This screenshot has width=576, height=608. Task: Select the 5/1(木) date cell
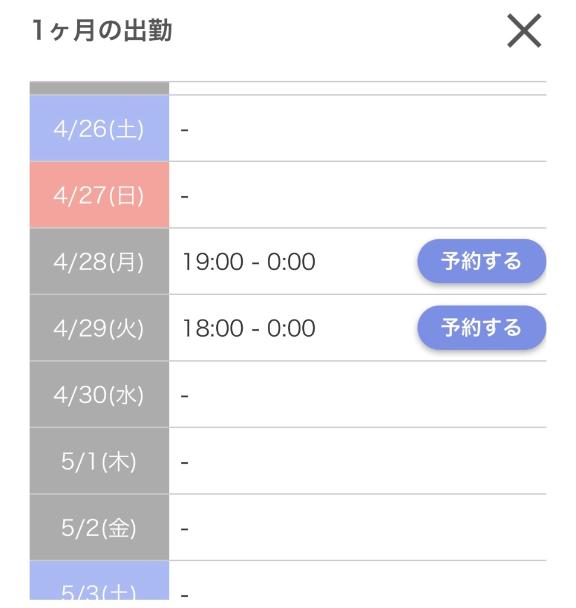click(99, 461)
